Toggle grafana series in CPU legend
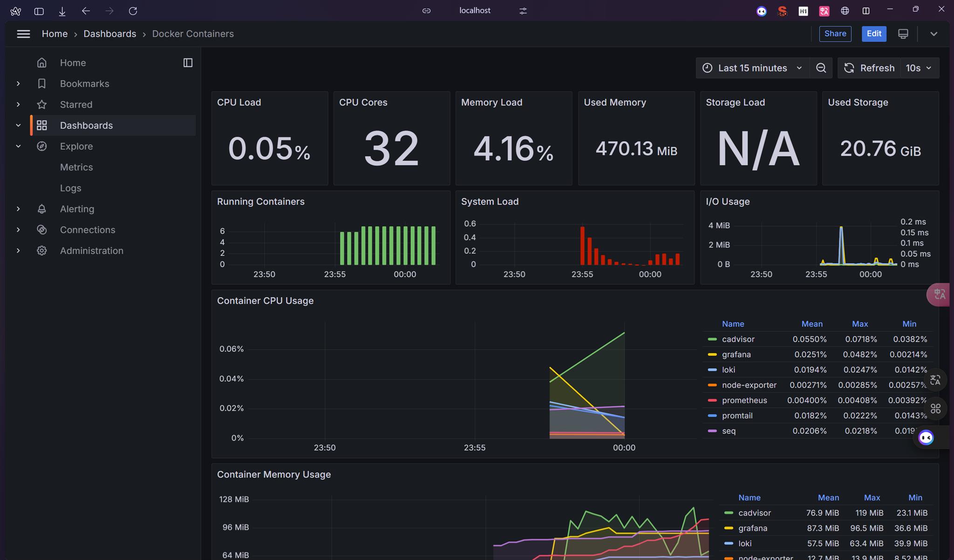The image size is (954, 560). click(736, 355)
